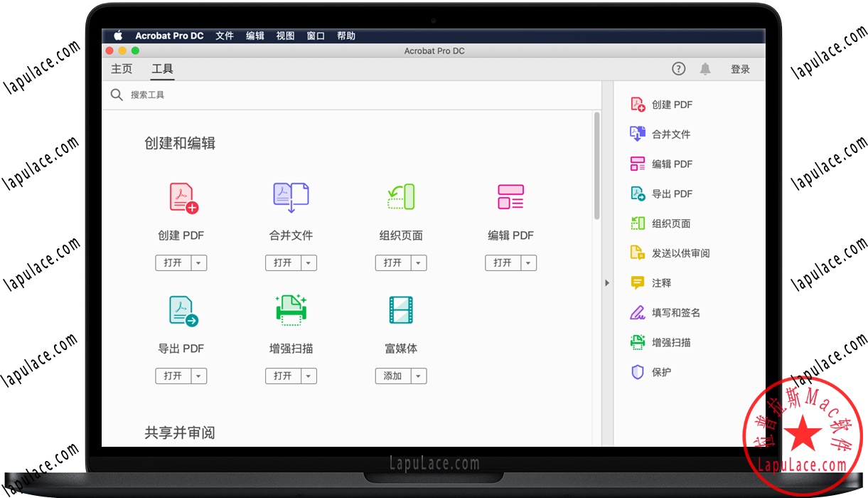Click the notification bell icon

pyautogui.click(x=705, y=68)
